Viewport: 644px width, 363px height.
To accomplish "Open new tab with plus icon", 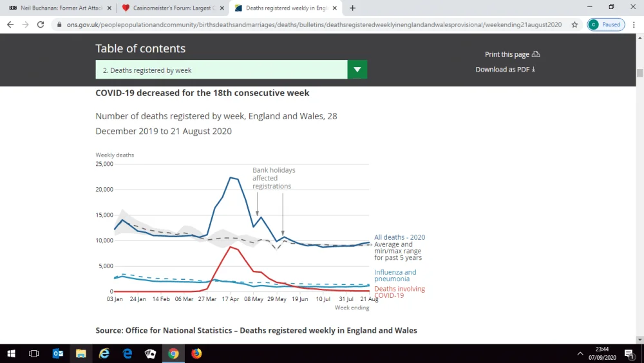I will point(352,8).
